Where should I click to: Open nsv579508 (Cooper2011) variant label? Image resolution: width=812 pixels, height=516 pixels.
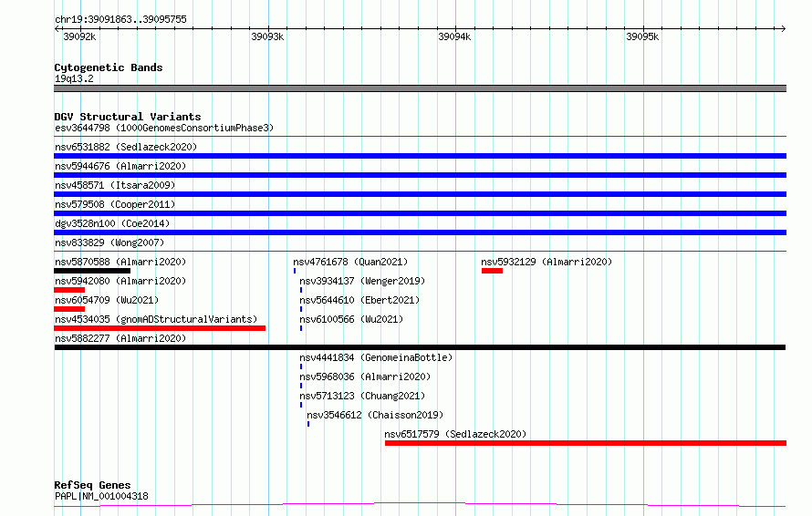[x=115, y=204]
